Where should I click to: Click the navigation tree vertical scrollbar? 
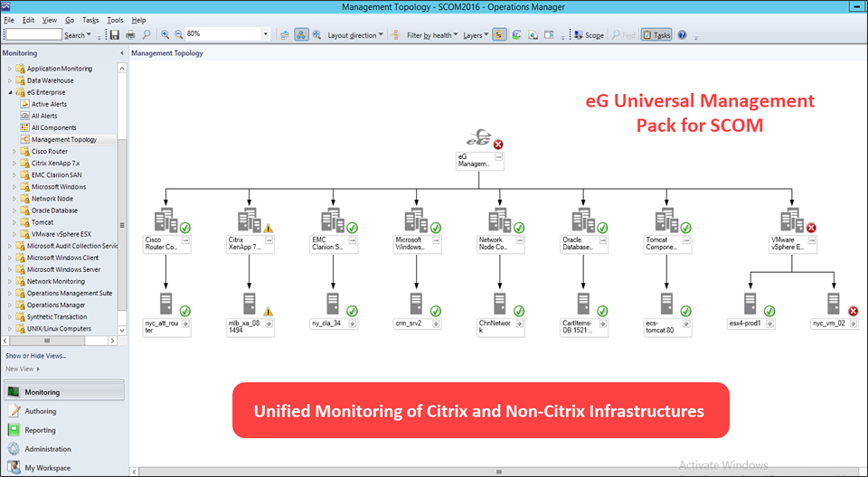click(x=122, y=225)
